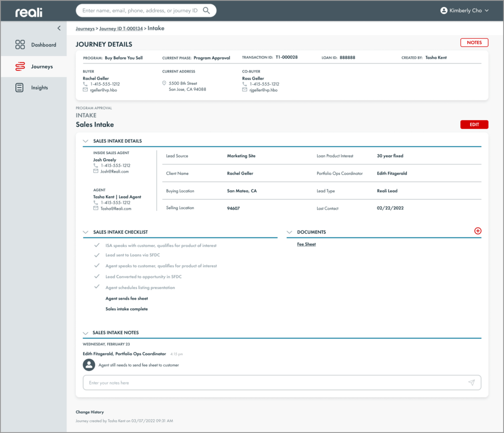Click the search magnifier icon
The image size is (504, 433).
pyautogui.click(x=206, y=10)
